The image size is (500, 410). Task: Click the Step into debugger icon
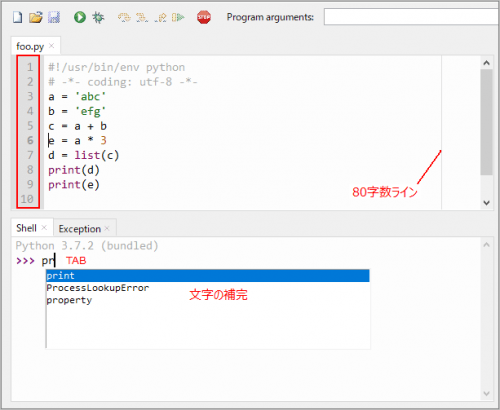coord(142,17)
